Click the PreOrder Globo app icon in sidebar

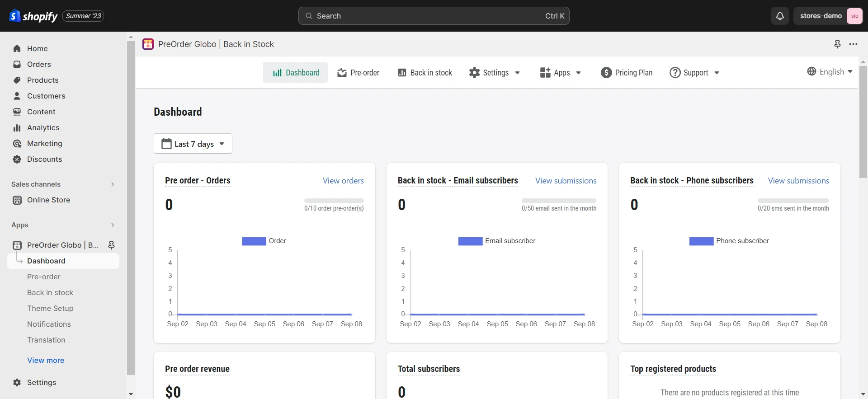[x=17, y=245]
